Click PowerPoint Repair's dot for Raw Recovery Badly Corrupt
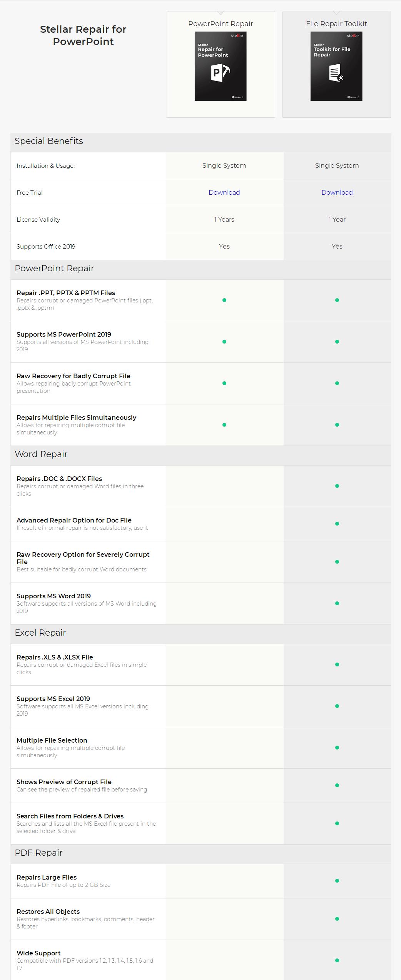The image size is (401, 980). [x=224, y=383]
